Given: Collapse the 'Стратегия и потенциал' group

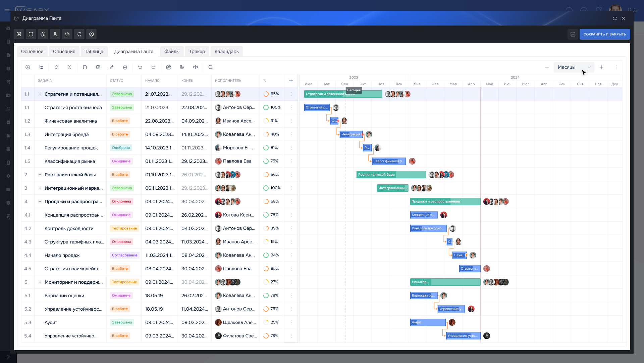Looking at the screenshot, I should (40, 94).
